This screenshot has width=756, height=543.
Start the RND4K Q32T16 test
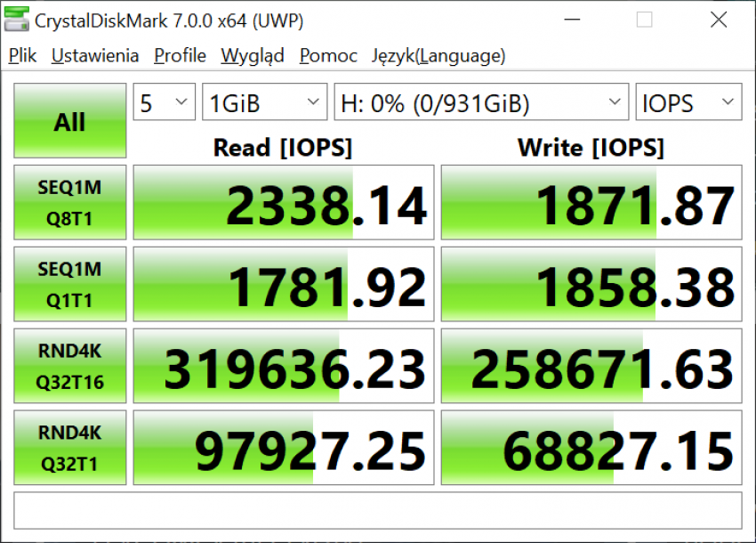70,366
